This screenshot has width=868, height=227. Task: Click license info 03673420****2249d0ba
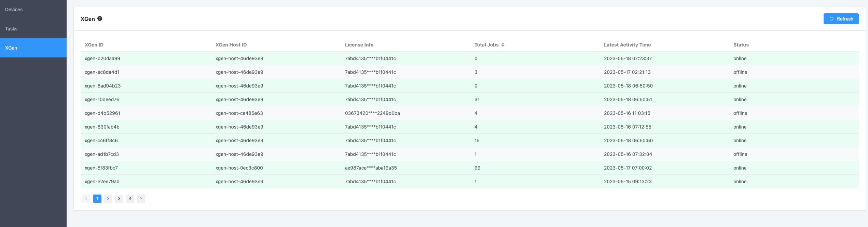(x=372, y=113)
